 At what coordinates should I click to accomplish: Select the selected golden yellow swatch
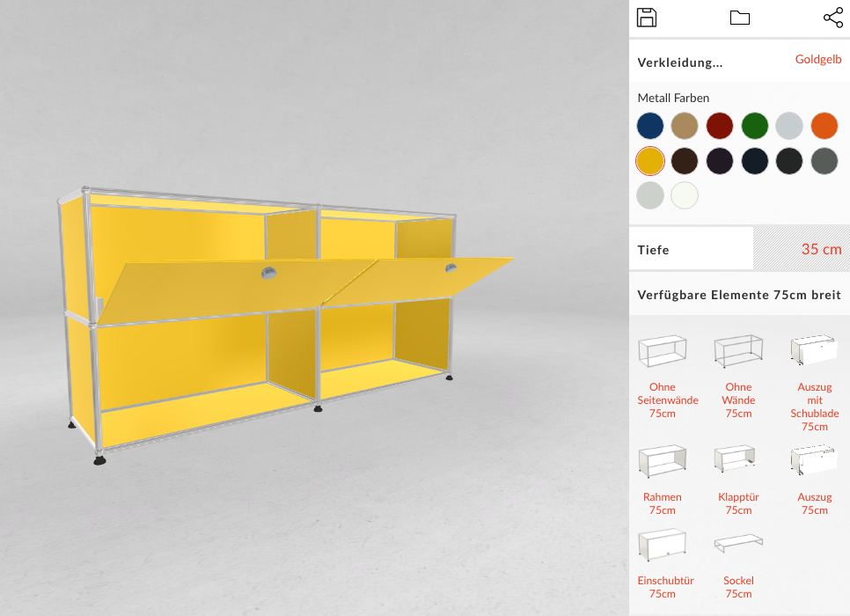[650, 160]
